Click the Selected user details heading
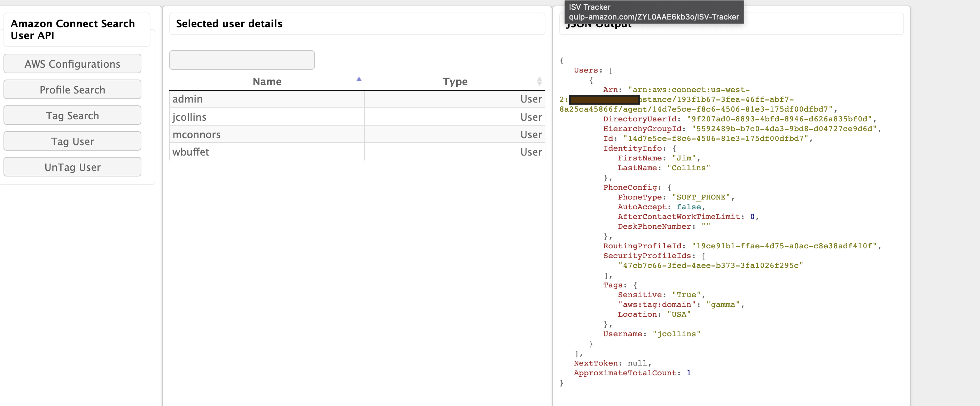980x406 pixels. click(x=229, y=24)
